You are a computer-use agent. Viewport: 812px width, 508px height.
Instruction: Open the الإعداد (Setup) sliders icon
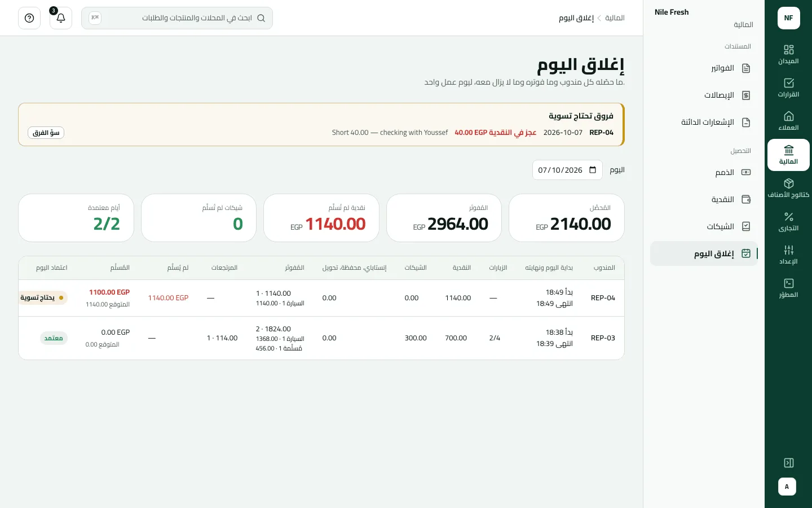pyautogui.click(x=788, y=255)
